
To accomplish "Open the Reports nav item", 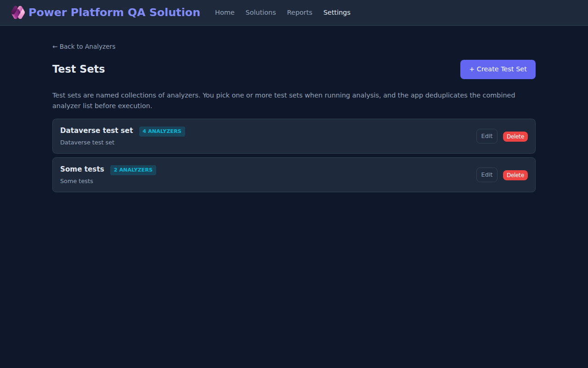I will [x=300, y=12].
